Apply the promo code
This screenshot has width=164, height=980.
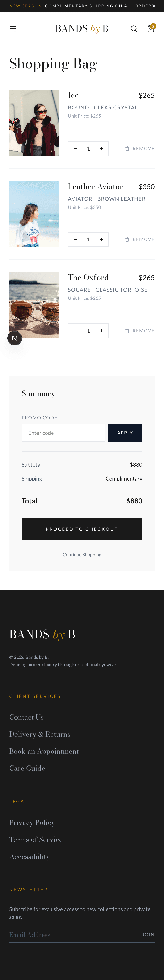(x=125, y=433)
